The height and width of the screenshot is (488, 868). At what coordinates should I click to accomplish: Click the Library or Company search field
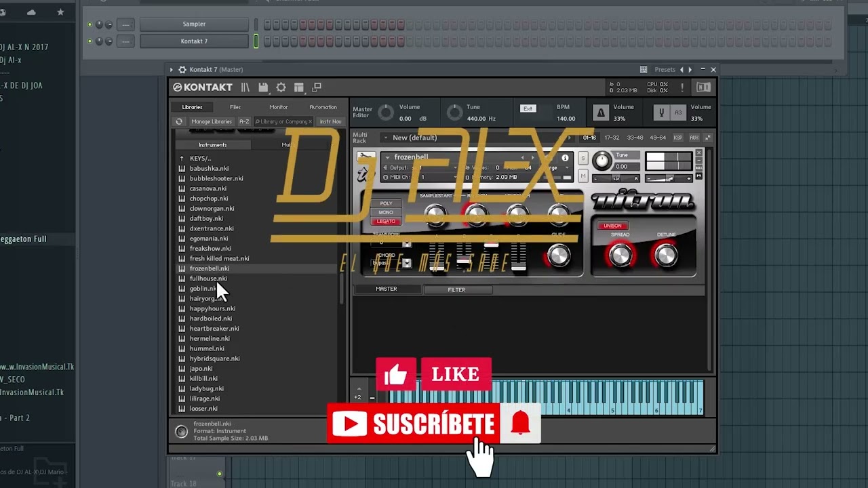[283, 121]
